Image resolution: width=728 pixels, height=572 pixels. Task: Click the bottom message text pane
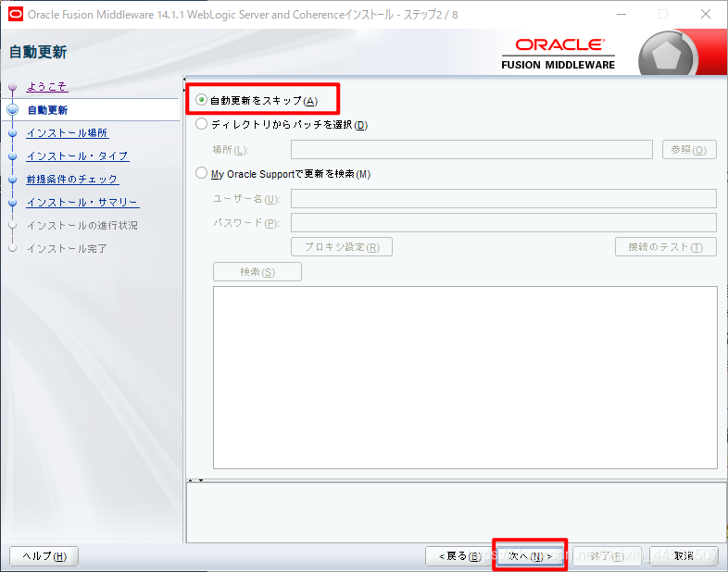[457, 513]
